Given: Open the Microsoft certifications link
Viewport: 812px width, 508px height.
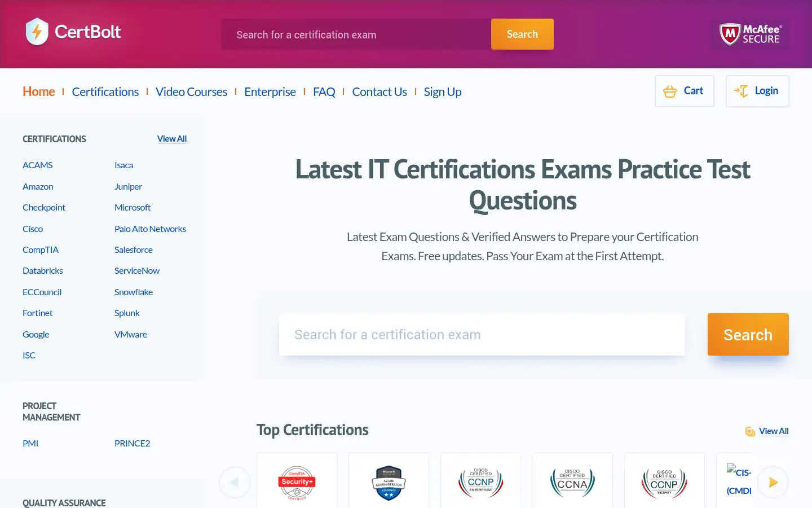Looking at the screenshot, I should (x=133, y=208).
